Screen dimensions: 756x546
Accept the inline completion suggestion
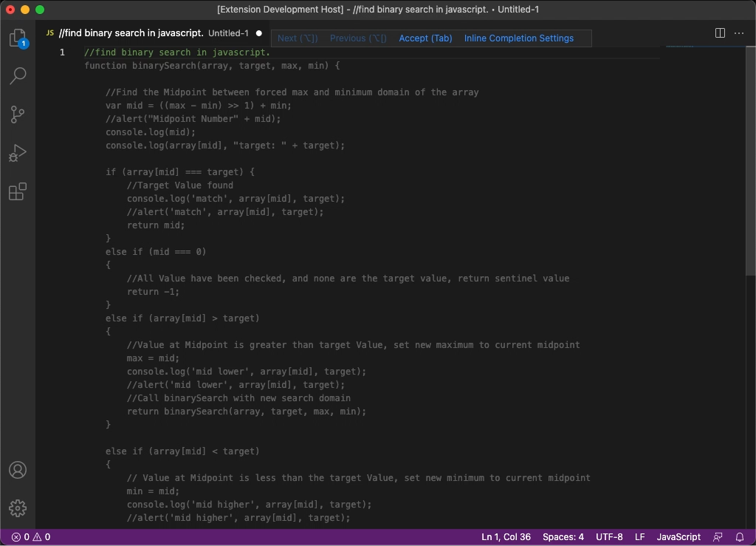click(425, 38)
